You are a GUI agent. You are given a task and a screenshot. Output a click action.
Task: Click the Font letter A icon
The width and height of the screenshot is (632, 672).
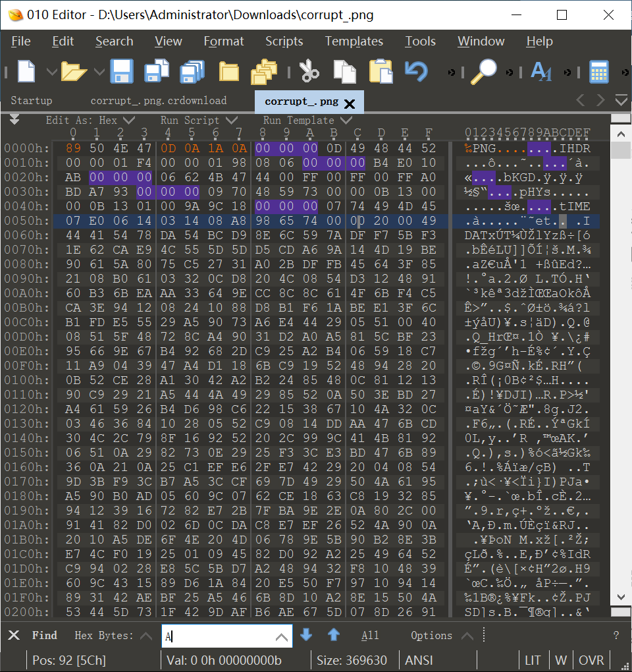click(541, 72)
